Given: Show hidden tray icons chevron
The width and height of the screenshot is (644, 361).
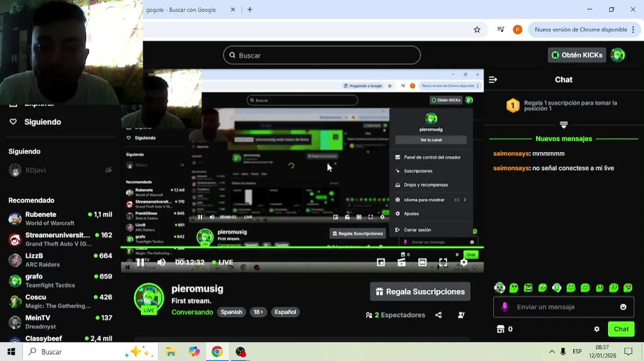Looking at the screenshot, I should coord(552,352).
